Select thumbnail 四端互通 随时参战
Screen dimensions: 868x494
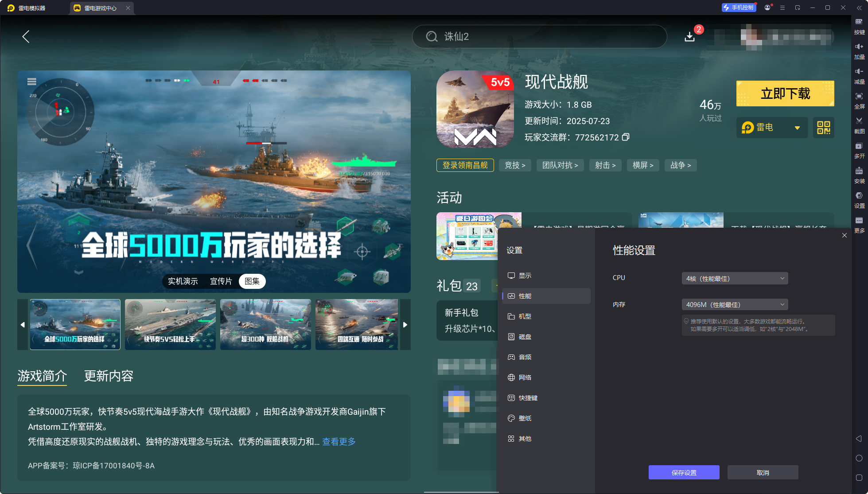coord(357,324)
